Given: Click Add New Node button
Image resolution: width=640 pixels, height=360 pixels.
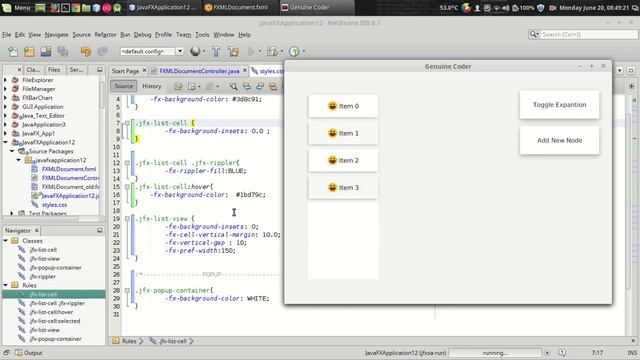Looking at the screenshot, I should coord(559,140).
